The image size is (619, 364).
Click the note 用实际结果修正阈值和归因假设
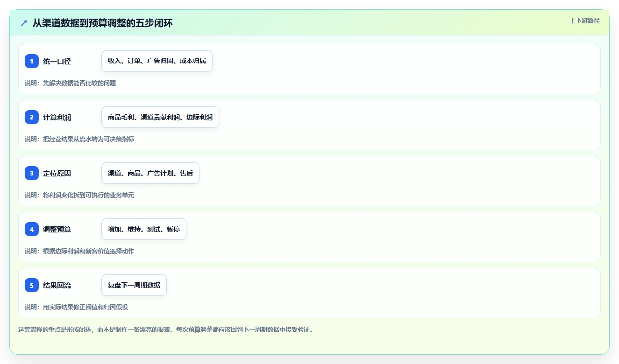click(85, 307)
